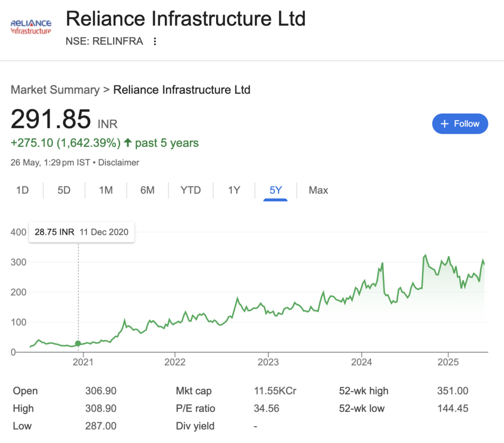Click the Open value 306.90
The height and width of the screenshot is (443, 504).
click(x=100, y=391)
